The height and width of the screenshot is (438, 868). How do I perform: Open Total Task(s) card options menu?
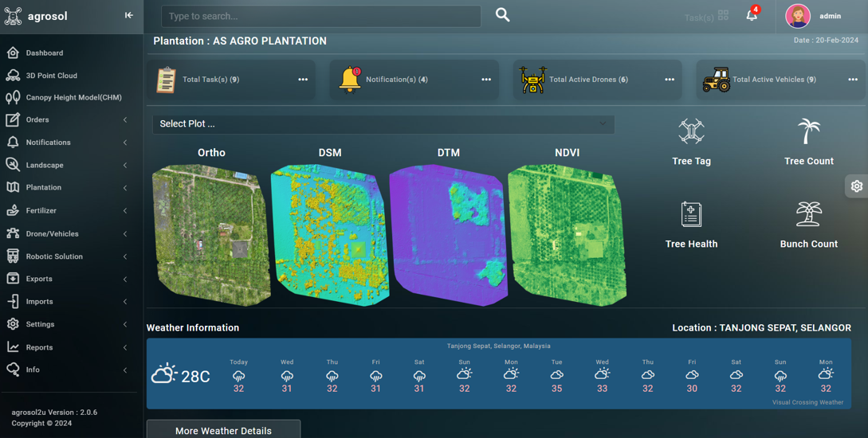coord(303,80)
